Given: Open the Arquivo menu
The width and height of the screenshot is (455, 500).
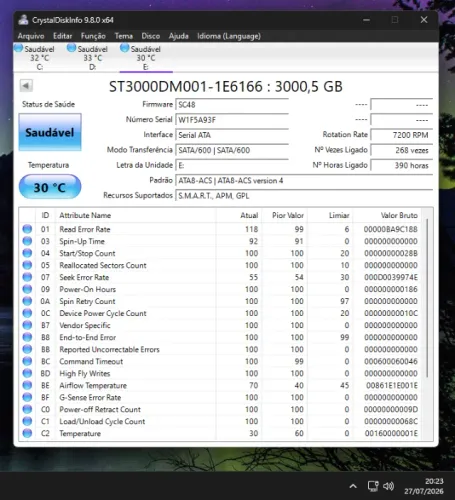Looking at the screenshot, I should coord(31,36).
